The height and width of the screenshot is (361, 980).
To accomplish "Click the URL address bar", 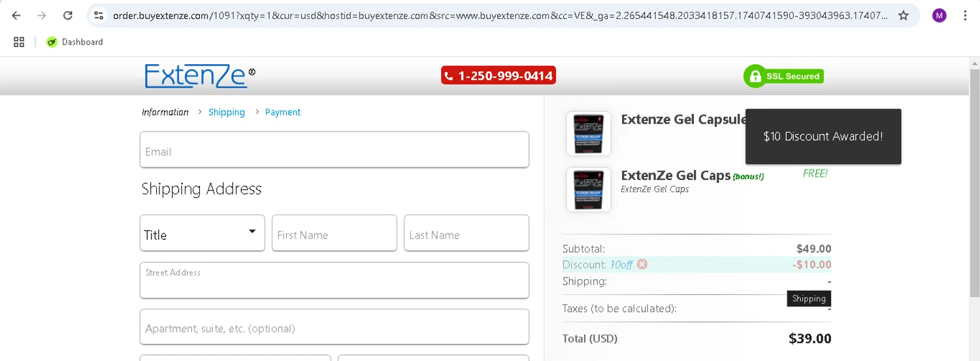I will point(500,16).
